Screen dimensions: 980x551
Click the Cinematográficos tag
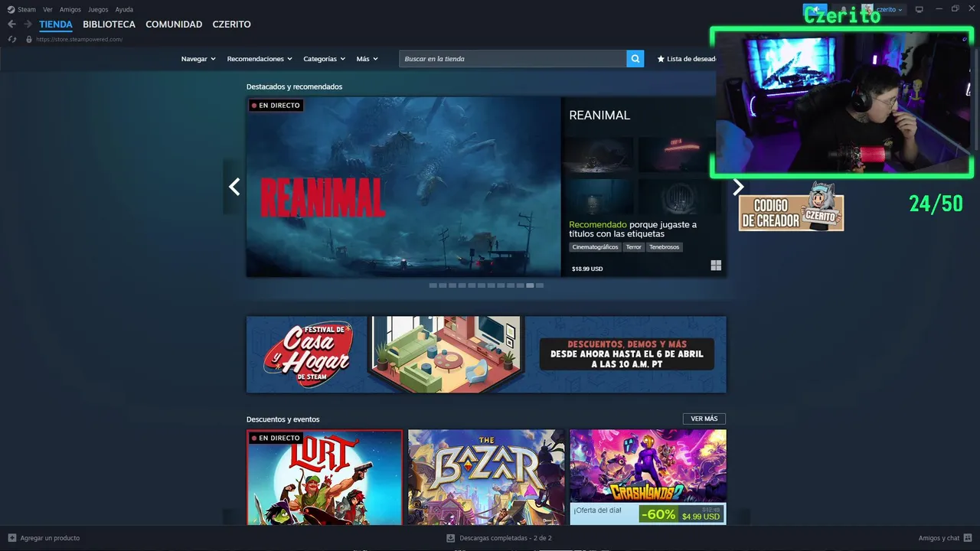coord(595,247)
